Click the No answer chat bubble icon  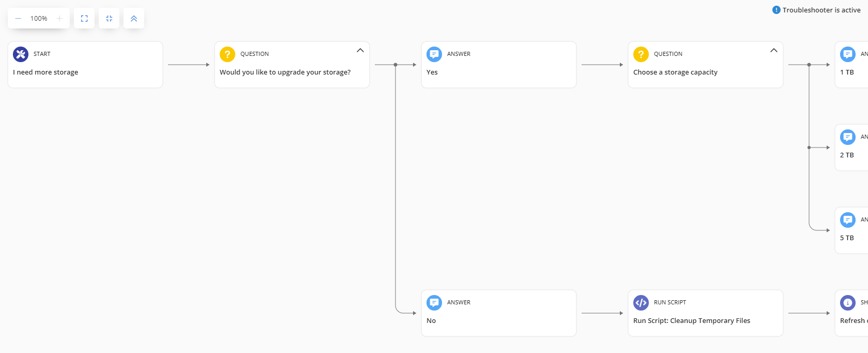(x=434, y=303)
